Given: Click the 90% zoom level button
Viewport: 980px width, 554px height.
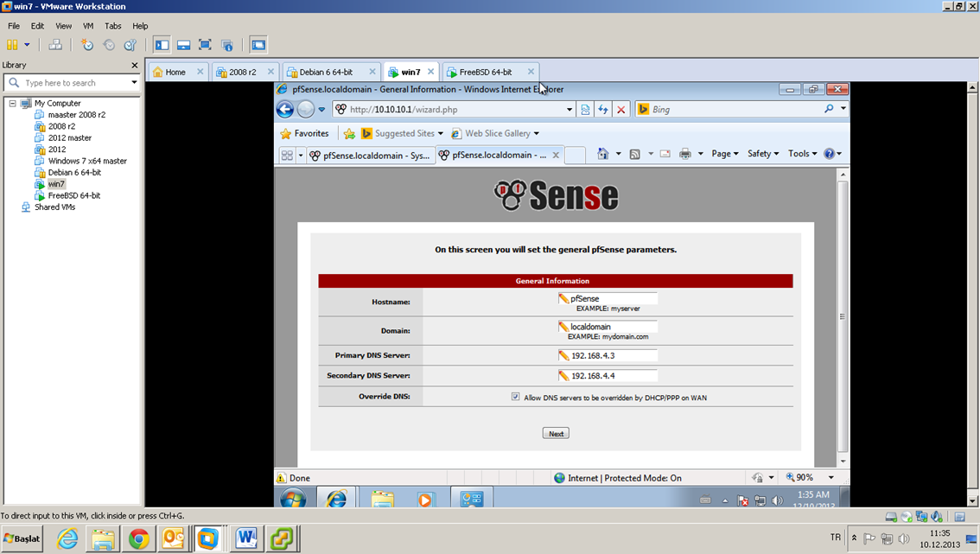Looking at the screenshot, I should coord(800,477).
